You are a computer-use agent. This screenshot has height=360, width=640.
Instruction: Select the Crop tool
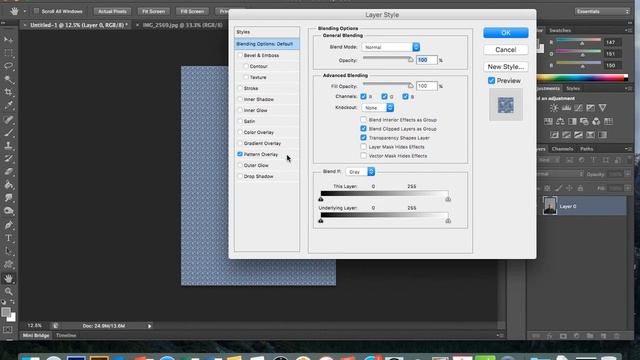[x=8, y=92]
